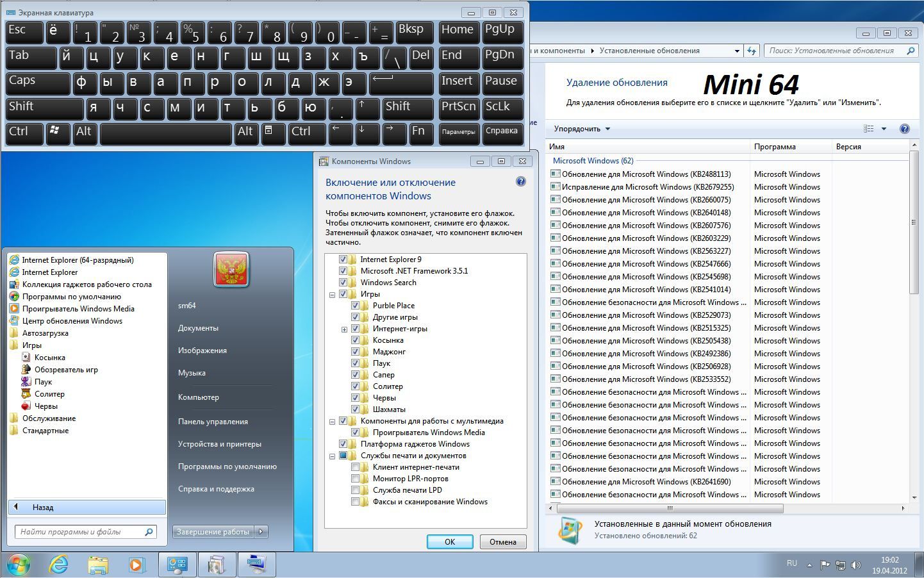The image size is (924, 578).
Task: Click Отмена in Windows Components dialog
Action: (x=502, y=541)
